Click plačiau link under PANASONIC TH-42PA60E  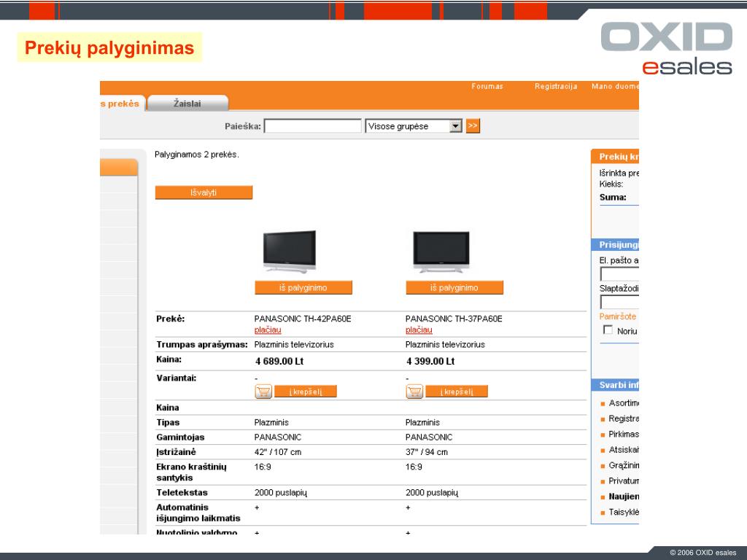coord(267,330)
